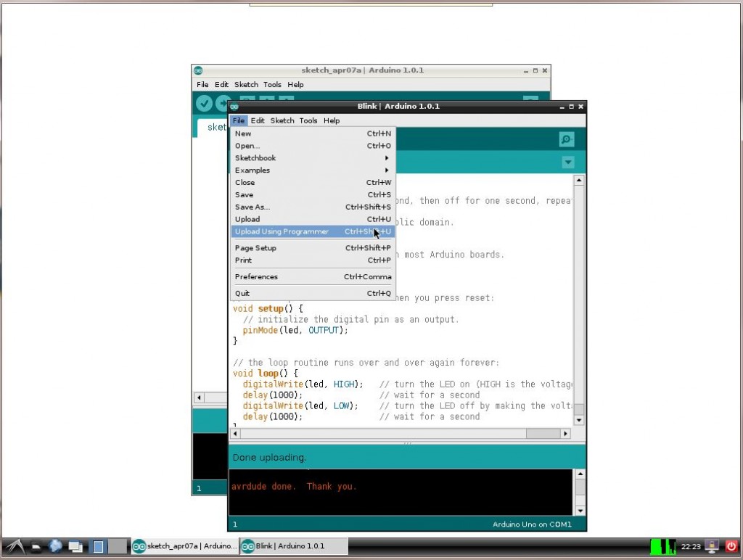Viewport: 743px width, 560px height.
Task: Click the console scrollbar up arrow in Blink
Action: (580, 474)
